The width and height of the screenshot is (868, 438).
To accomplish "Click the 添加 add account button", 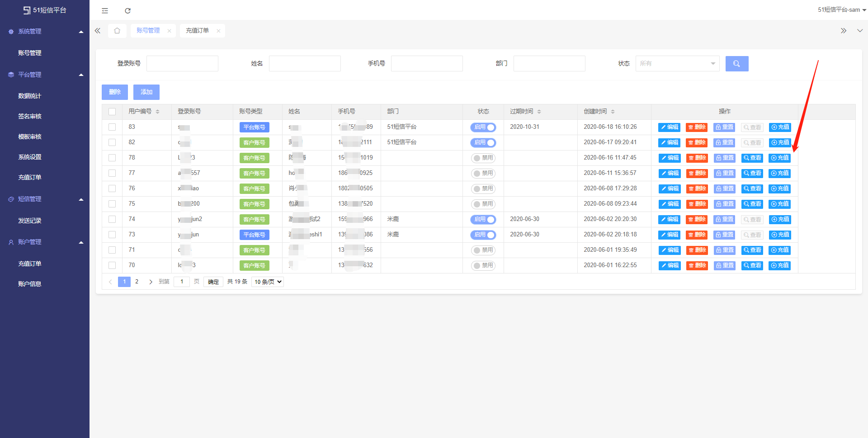I will tap(146, 92).
